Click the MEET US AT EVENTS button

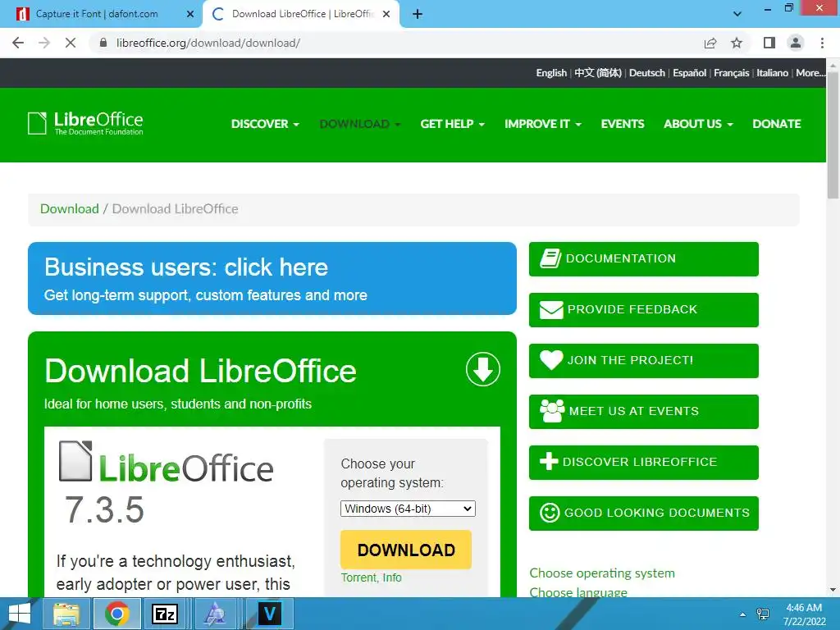[643, 412]
